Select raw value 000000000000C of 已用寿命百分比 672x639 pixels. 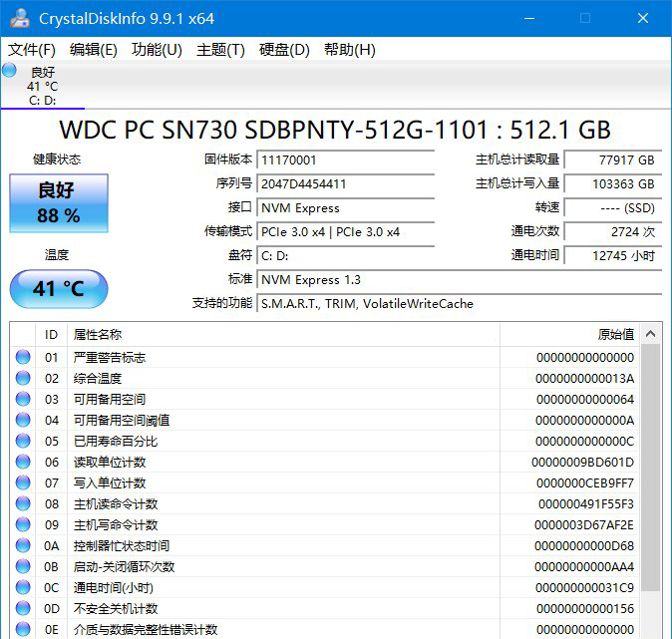pos(584,442)
